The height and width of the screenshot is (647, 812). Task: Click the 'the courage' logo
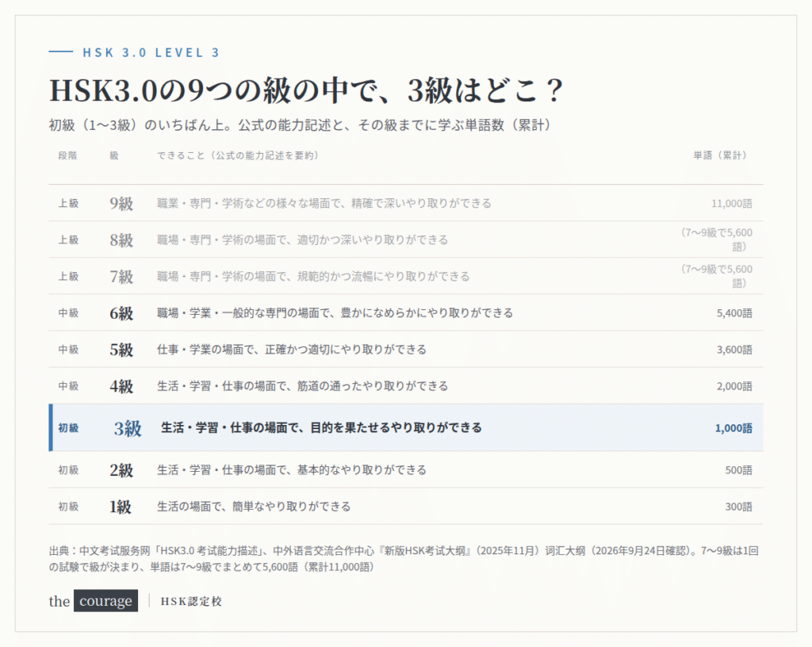tap(94, 601)
